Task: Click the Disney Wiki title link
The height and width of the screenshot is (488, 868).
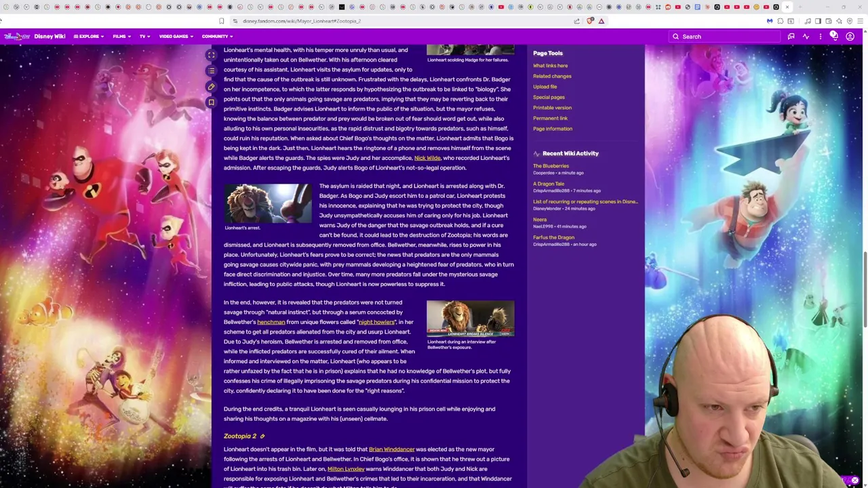Action: [x=50, y=37]
